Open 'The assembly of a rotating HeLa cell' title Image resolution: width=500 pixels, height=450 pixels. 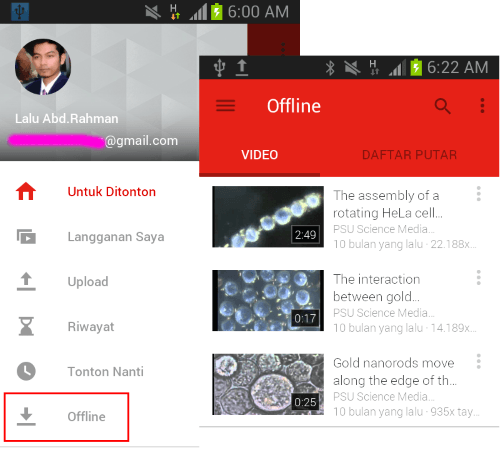[x=388, y=204]
